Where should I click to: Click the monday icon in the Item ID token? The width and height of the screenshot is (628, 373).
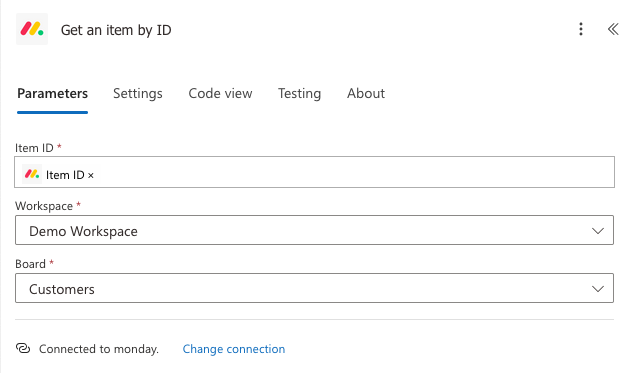click(x=32, y=174)
